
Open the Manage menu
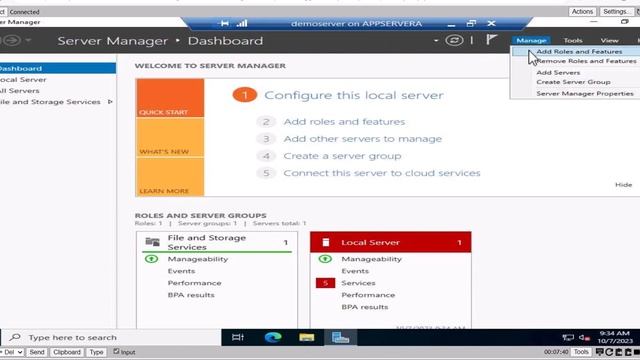[x=531, y=40]
